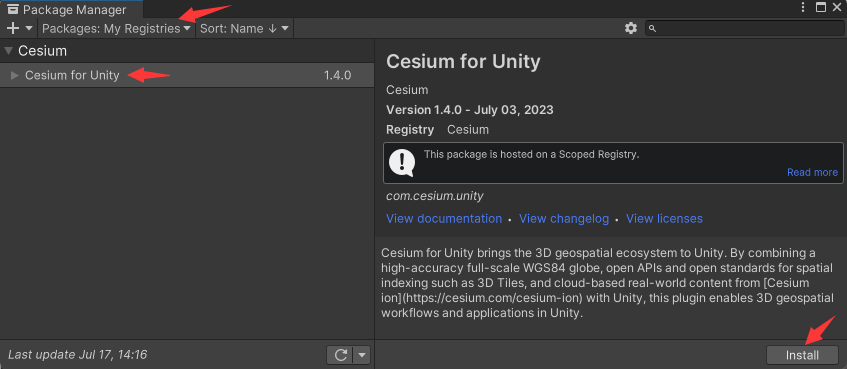Image resolution: width=847 pixels, height=369 pixels.
Task: Open the Read more link
Action: (x=812, y=172)
